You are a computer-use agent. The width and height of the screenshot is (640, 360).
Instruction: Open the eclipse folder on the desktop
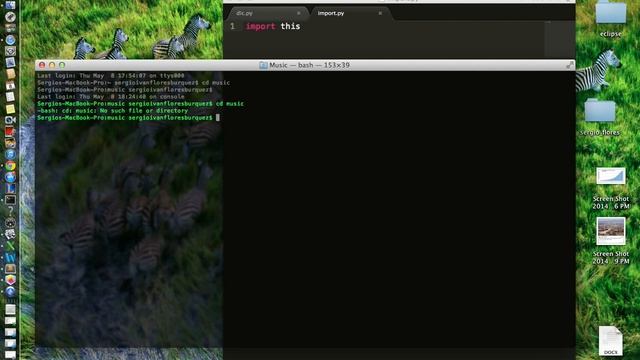(x=611, y=14)
